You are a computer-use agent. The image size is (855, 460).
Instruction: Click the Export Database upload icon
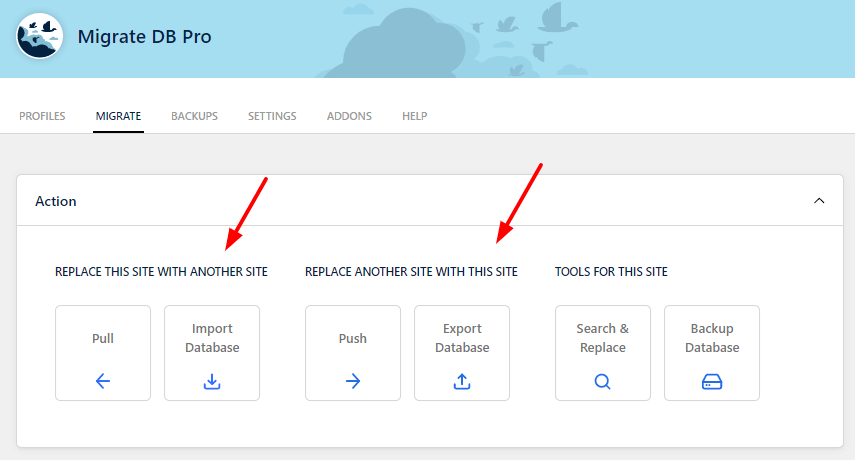(x=462, y=381)
